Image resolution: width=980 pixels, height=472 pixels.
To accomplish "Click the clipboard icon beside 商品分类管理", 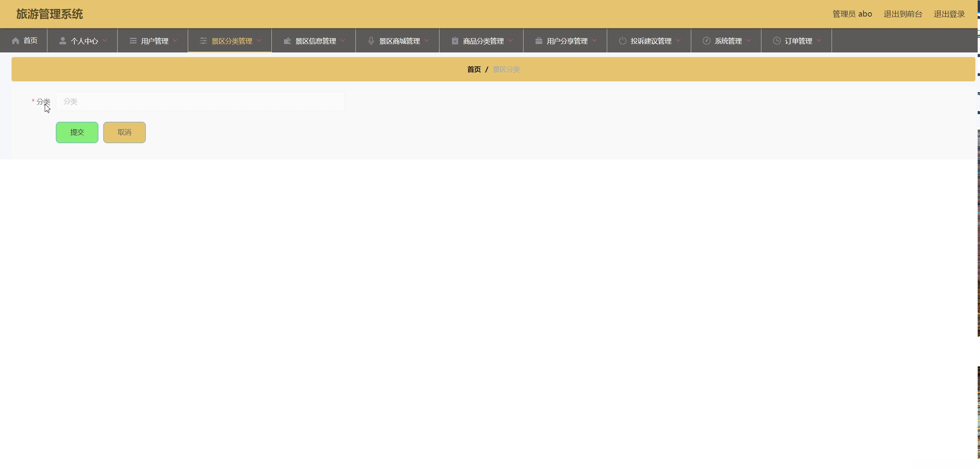I will click(455, 41).
